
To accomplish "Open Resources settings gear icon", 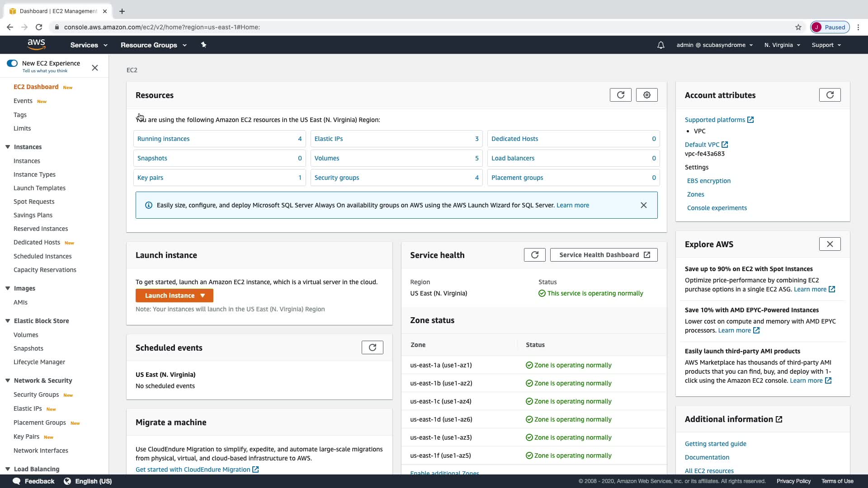I will [x=646, y=95].
